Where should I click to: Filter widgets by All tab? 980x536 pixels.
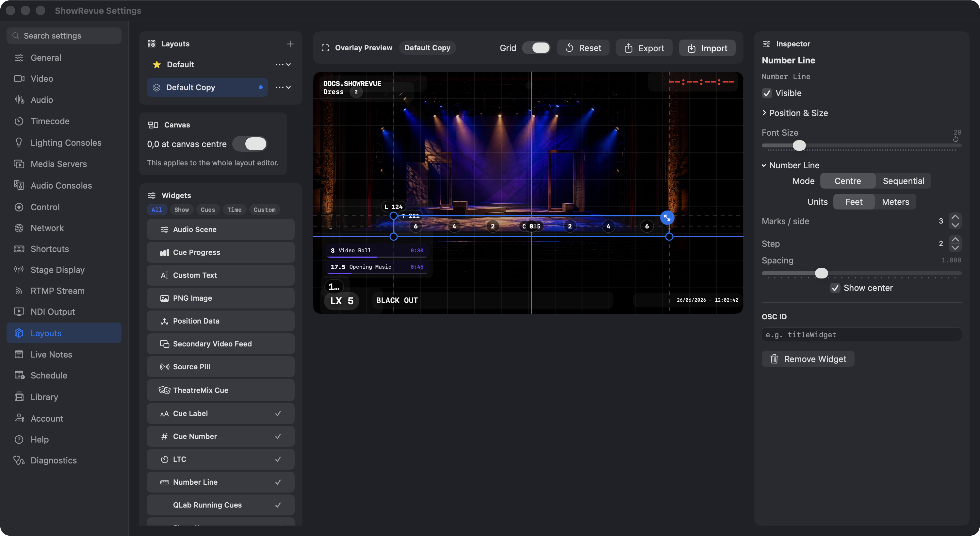point(157,210)
